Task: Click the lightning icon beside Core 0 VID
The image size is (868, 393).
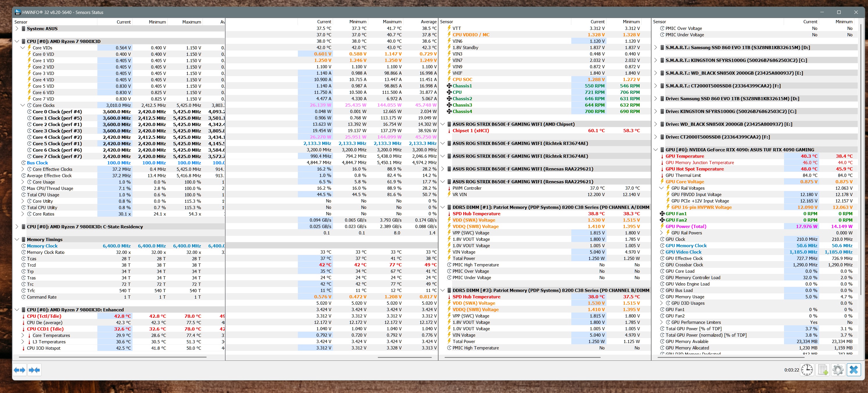Action: (x=29, y=54)
